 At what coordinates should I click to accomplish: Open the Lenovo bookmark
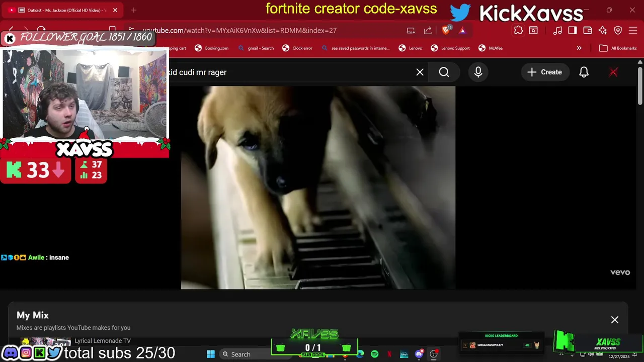411,48
